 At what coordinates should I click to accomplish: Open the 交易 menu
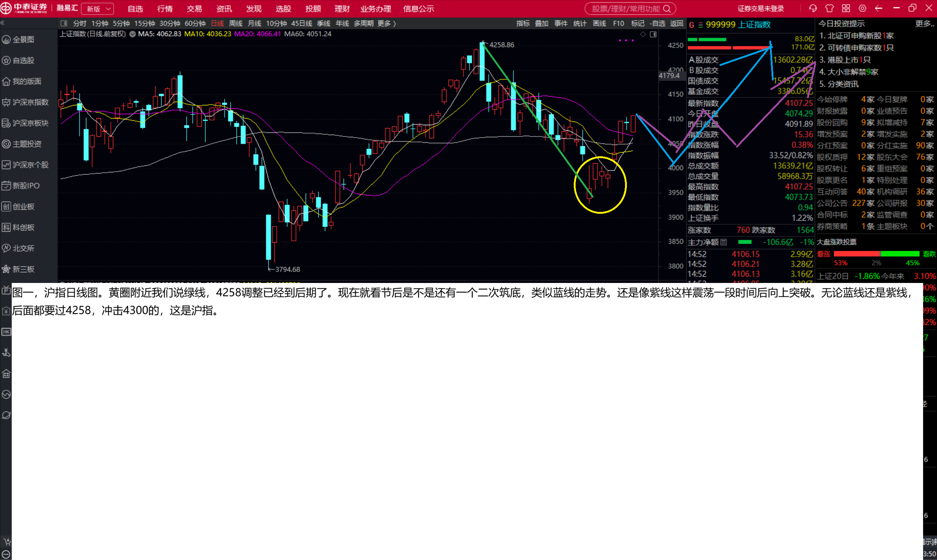pyautogui.click(x=194, y=9)
